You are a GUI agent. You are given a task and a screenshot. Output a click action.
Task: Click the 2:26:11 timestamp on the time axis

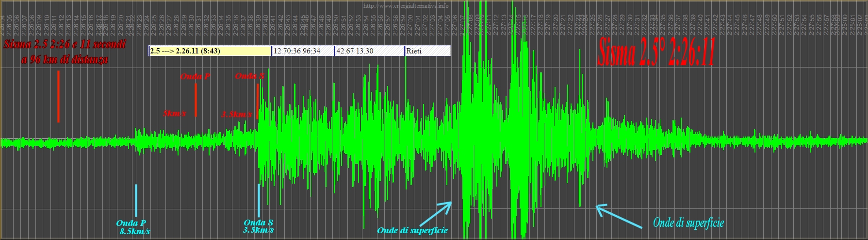[54, 24]
